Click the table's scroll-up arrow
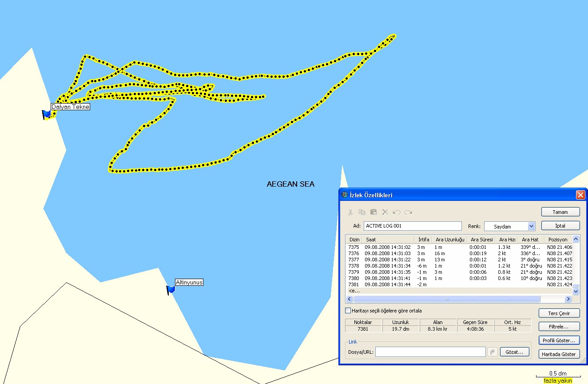588x384 pixels. point(576,239)
